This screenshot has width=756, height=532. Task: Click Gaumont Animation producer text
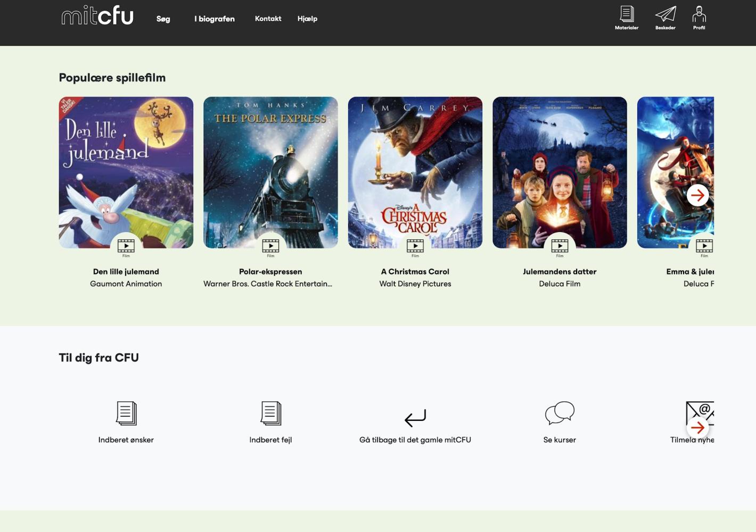126,284
